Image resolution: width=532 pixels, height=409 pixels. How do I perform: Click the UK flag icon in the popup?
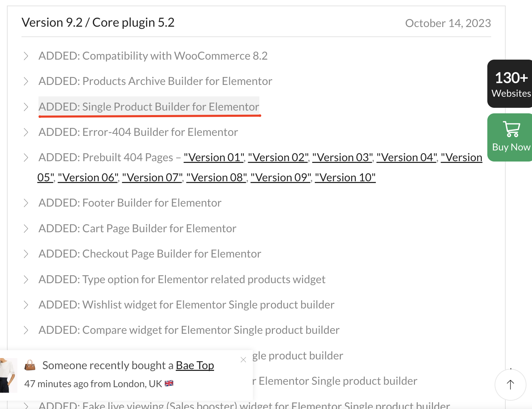coord(169,383)
